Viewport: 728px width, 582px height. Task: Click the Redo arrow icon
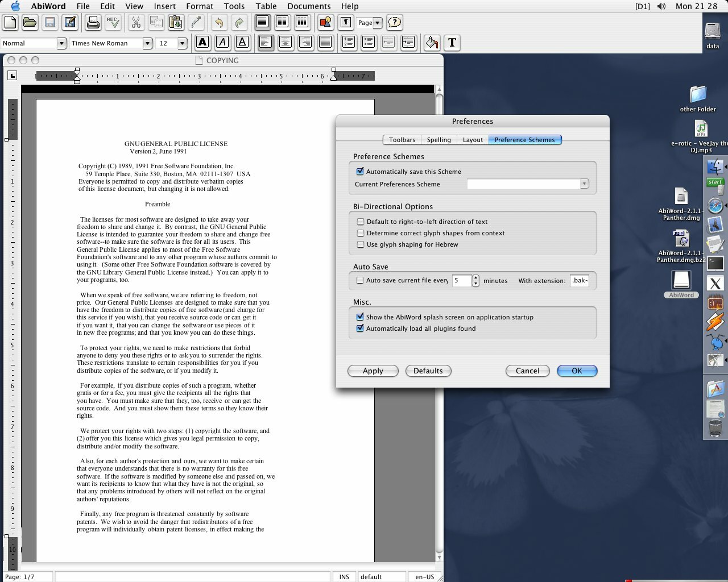[239, 23]
